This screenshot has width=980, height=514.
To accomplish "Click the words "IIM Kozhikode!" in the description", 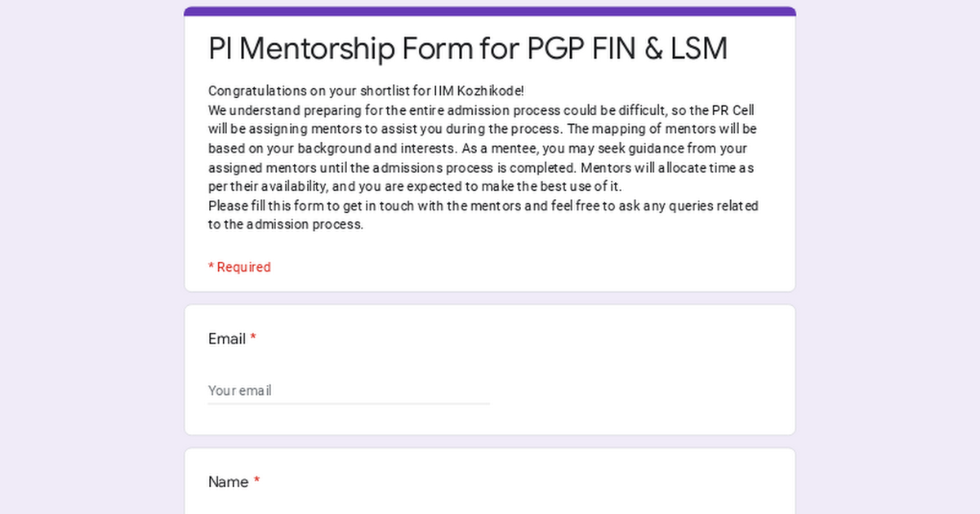I will click(479, 91).
